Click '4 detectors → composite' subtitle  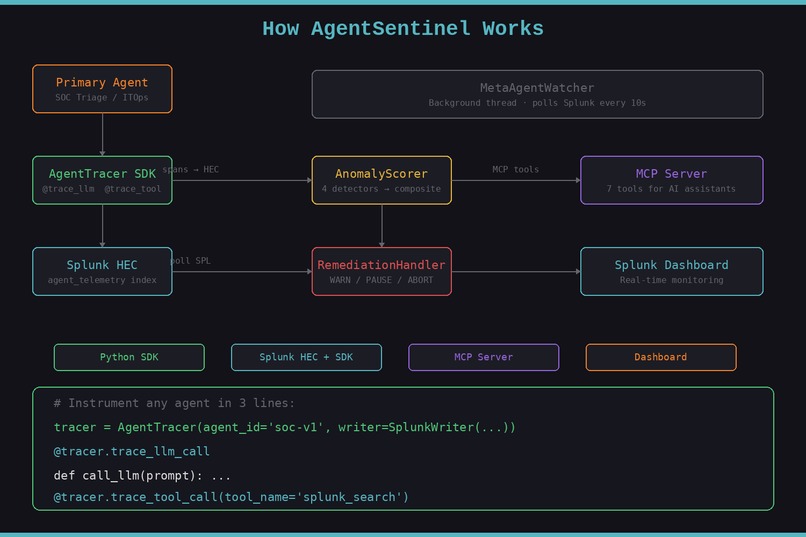(381, 189)
